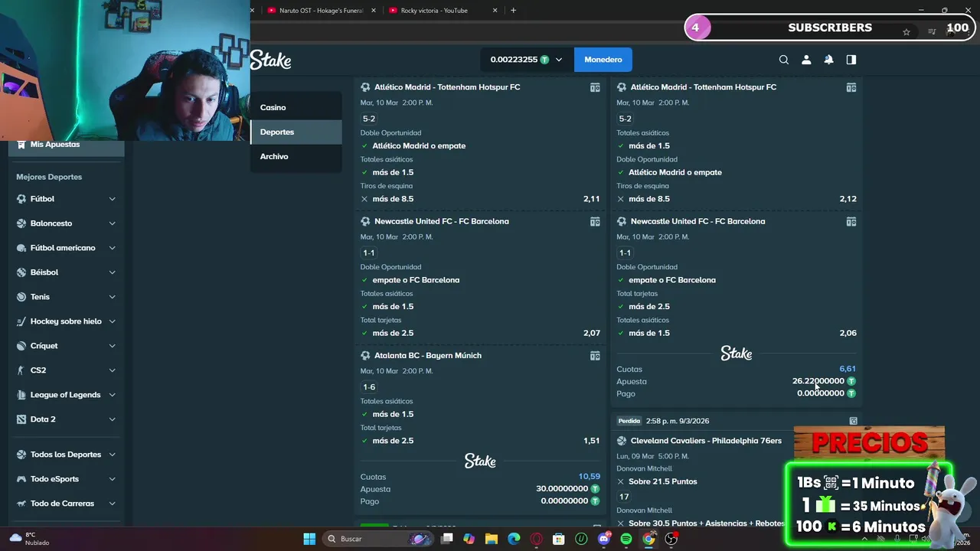Bookmark page with star icon
Viewport: 980px width, 551px height.
click(906, 32)
